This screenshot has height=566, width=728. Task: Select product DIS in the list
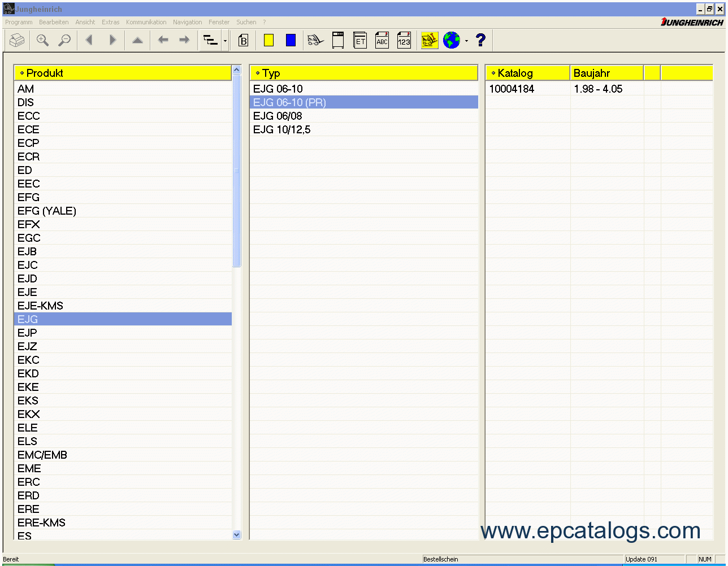tap(123, 102)
